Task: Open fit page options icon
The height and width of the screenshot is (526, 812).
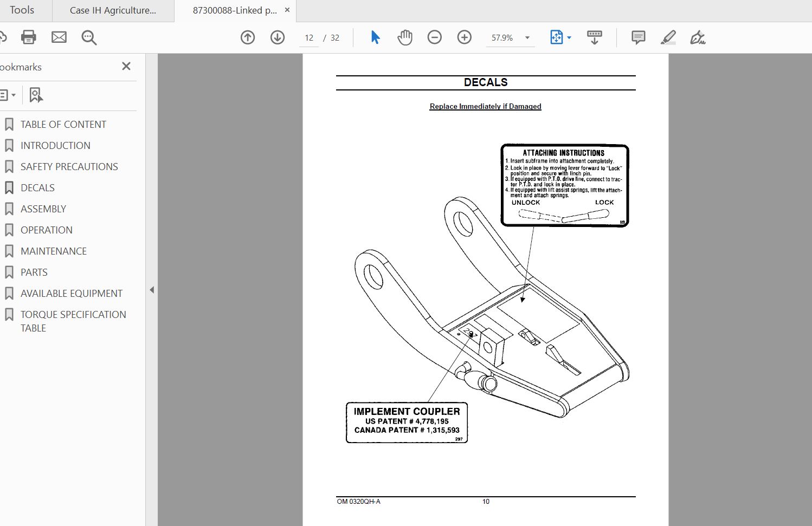Action: coord(557,37)
